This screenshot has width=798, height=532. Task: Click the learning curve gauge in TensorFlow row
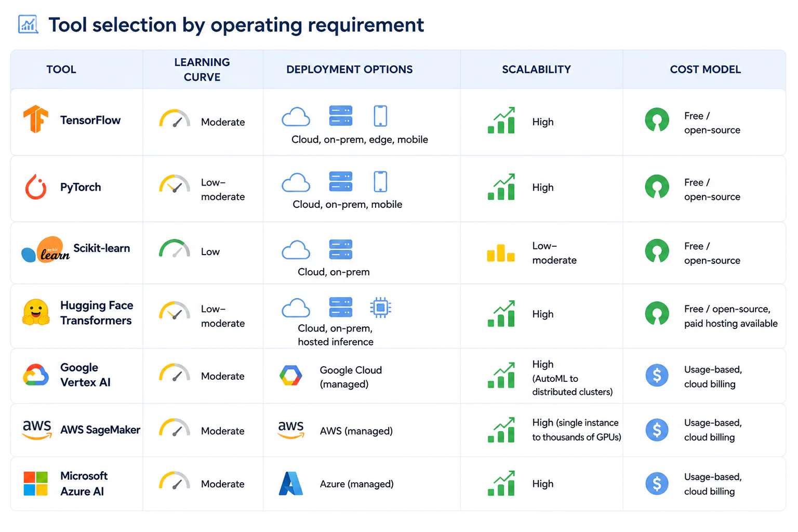(175, 119)
